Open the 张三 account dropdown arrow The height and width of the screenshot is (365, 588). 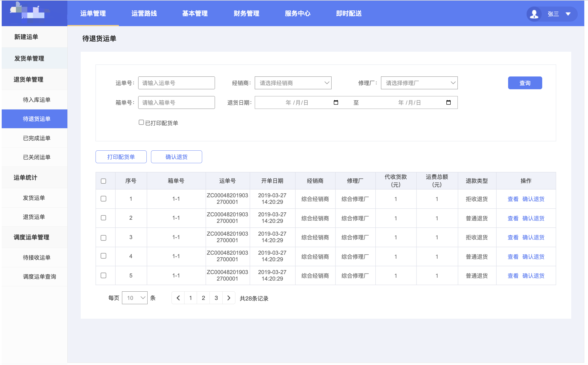pos(568,14)
